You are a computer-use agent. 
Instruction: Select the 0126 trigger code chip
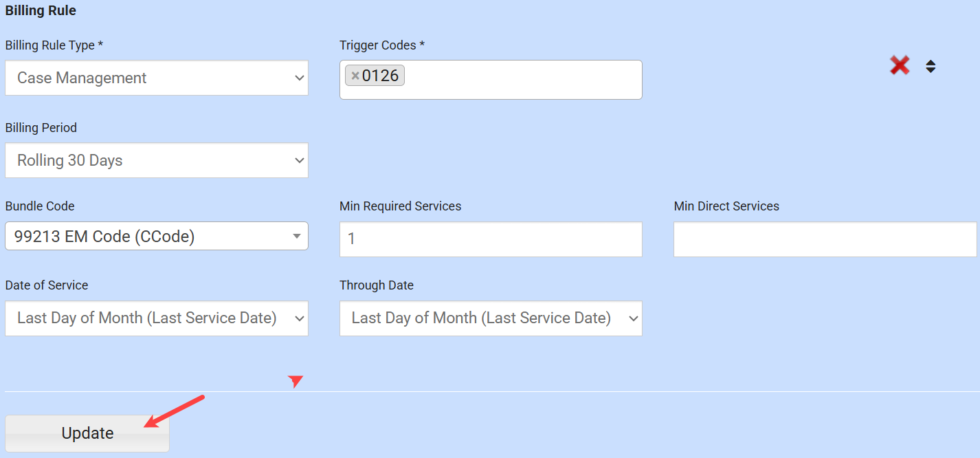click(381, 76)
